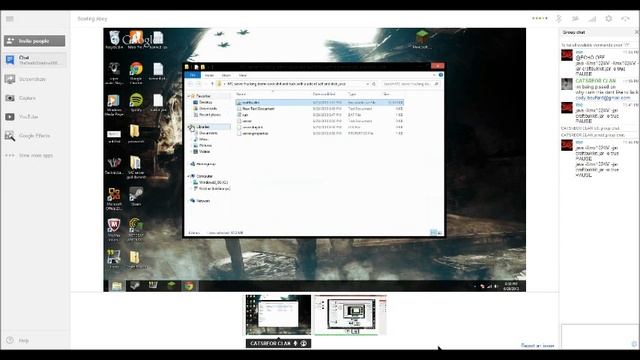
Task: Sort by the Name column header
Action: [x=241, y=94]
